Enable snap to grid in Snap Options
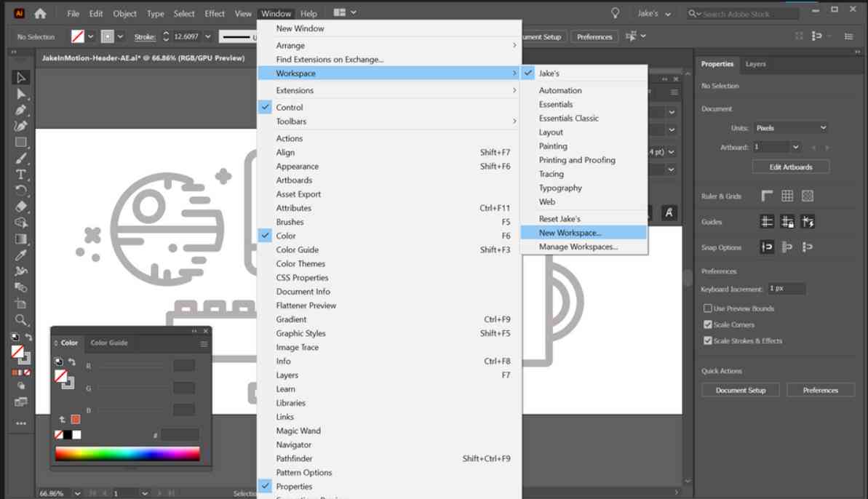The width and height of the screenshot is (868, 499). point(787,247)
